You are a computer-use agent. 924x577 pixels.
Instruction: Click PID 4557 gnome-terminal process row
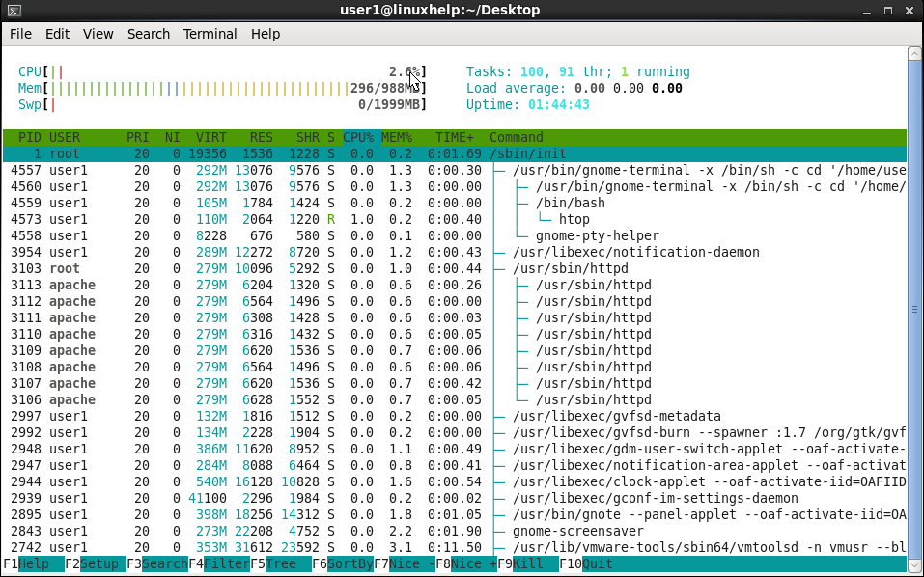(455, 170)
